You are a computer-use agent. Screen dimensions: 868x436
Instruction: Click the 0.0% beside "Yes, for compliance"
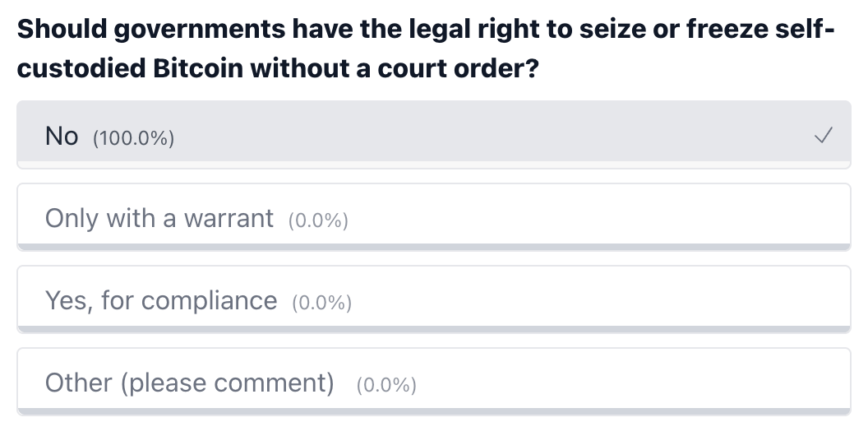(x=321, y=303)
